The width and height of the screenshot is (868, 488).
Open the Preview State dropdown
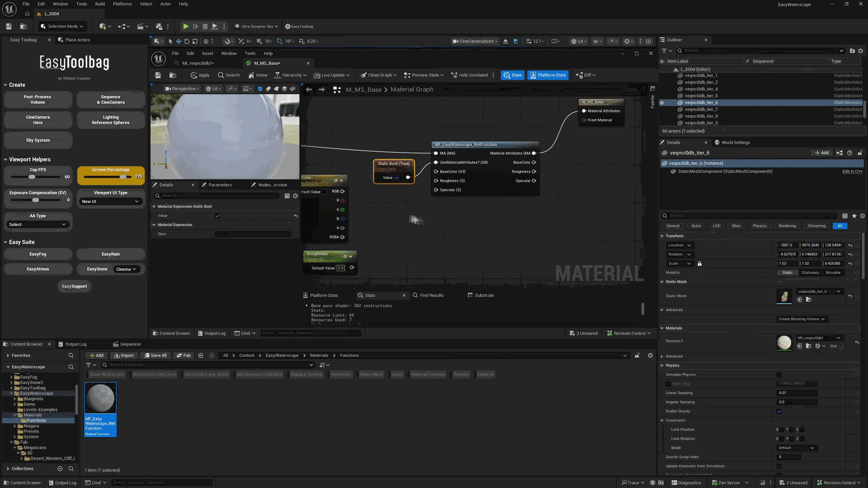tap(424, 75)
